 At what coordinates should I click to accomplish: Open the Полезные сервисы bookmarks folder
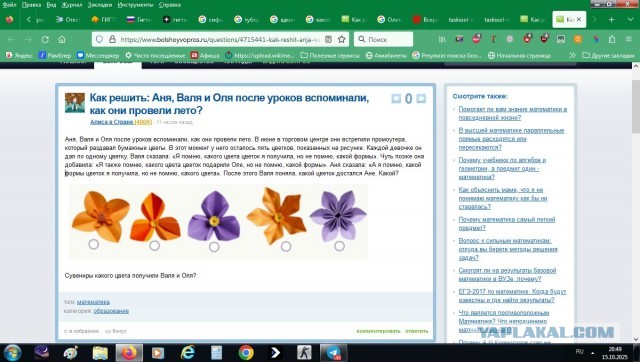coord(330,55)
